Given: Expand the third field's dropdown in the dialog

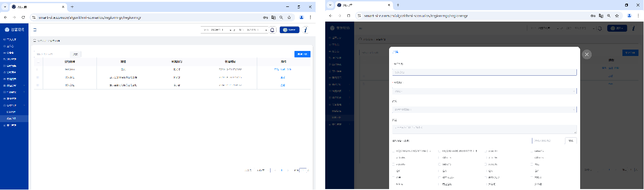Looking at the screenshot, I should click(484, 110).
